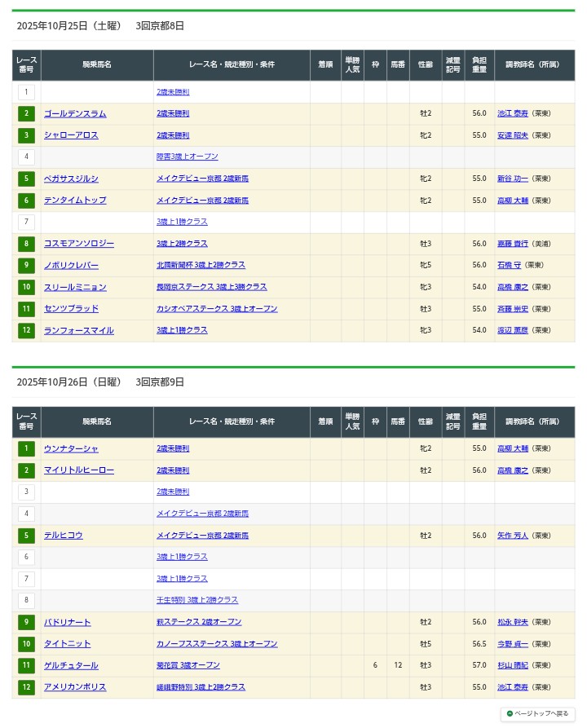Open 3歳上1勝クラス link in ランフォースマイル row
Image resolution: width=587 pixels, height=728 pixels.
pos(182,330)
